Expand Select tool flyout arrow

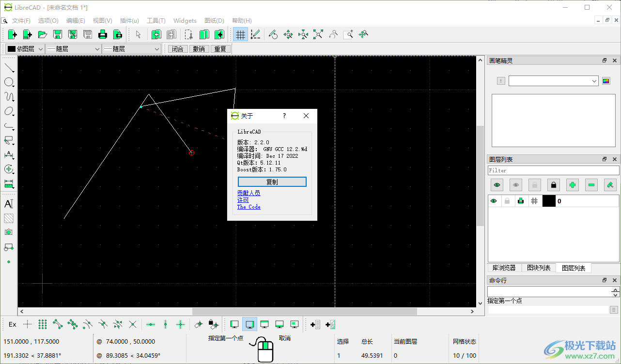coord(14,144)
